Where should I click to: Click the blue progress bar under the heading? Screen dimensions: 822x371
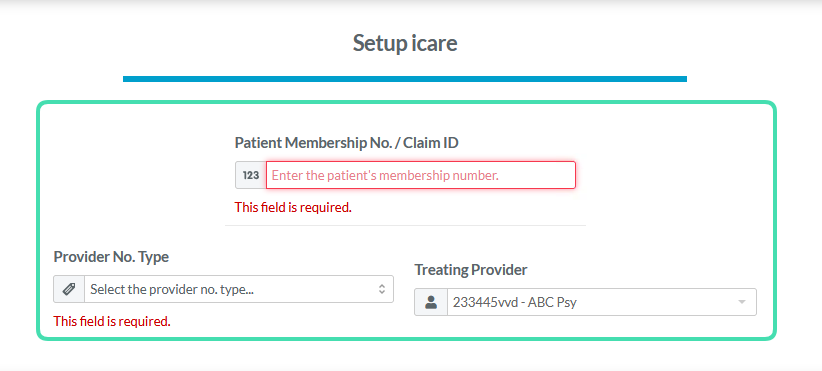pos(405,79)
